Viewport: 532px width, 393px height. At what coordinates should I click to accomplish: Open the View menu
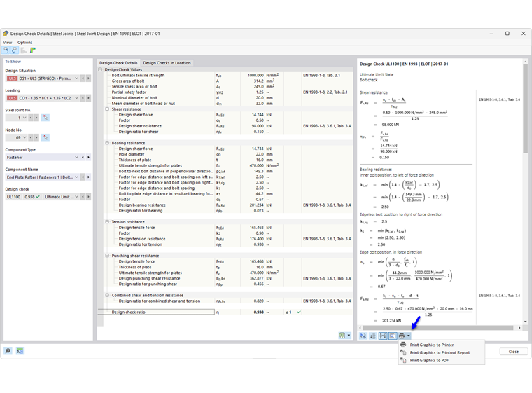tap(8, 43)
